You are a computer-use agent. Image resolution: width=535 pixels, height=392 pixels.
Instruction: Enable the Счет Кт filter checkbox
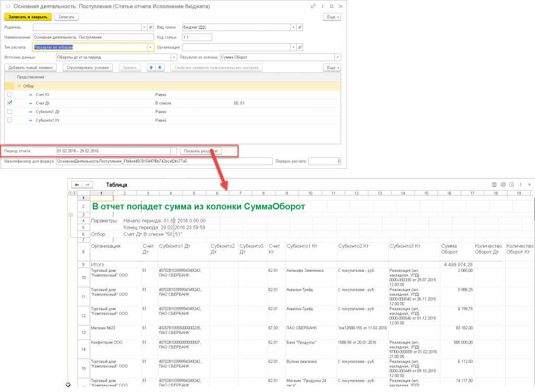click(9, 95)
